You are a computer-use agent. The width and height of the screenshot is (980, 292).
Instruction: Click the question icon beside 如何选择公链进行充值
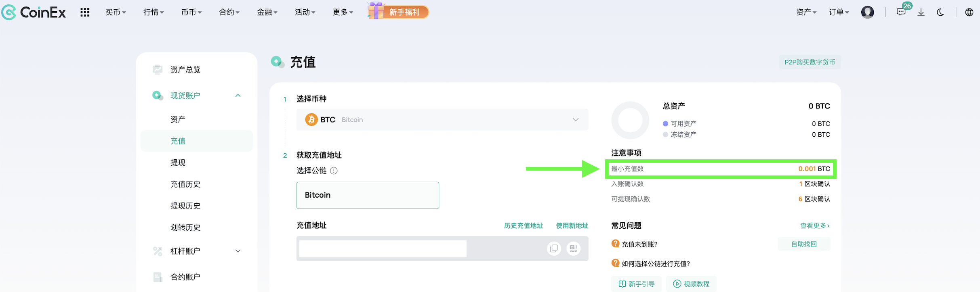point(615,263)
